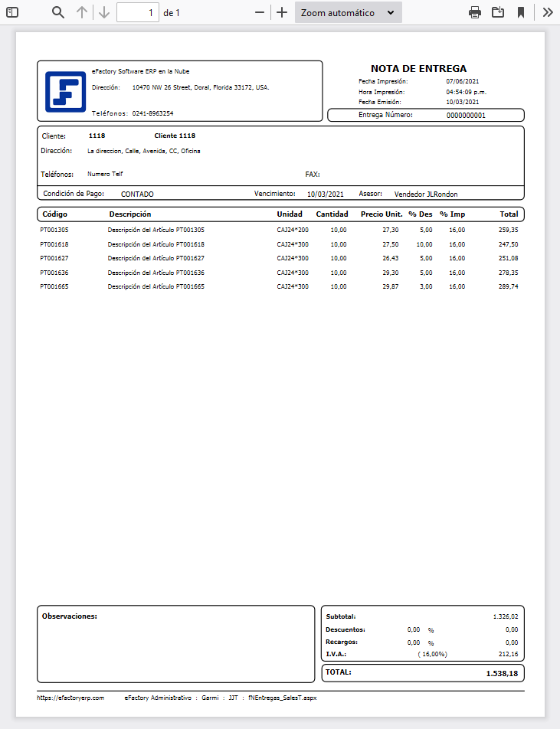Click the bookmark current view icon
560x729 pixels.
521,12
